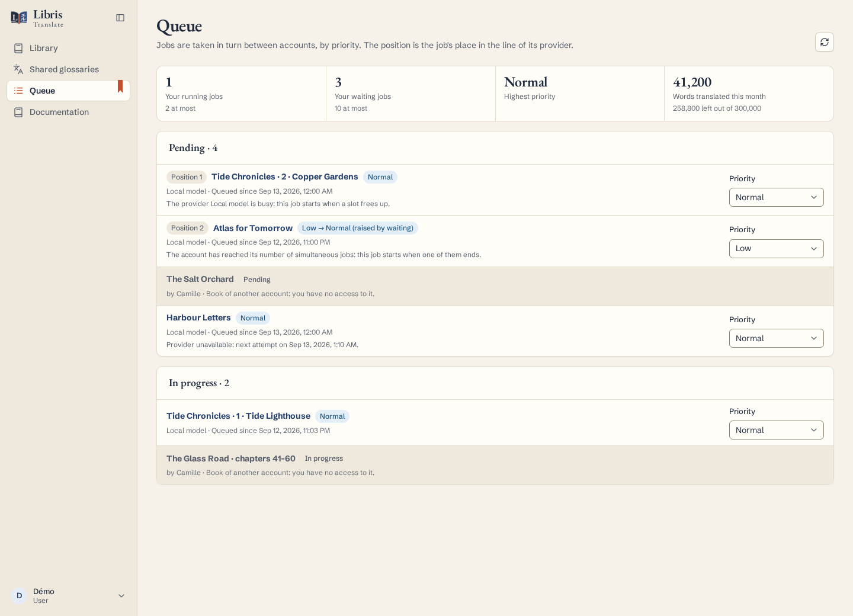Expand the Démo user account menu
The height and width of the screenshot is (616, 853).
click(x=68, y=596)
